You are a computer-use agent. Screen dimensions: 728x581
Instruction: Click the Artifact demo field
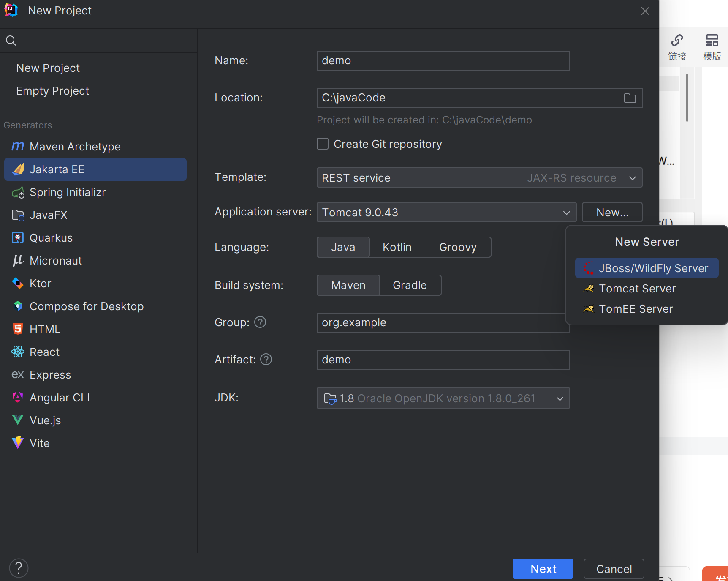pos(443,360)
